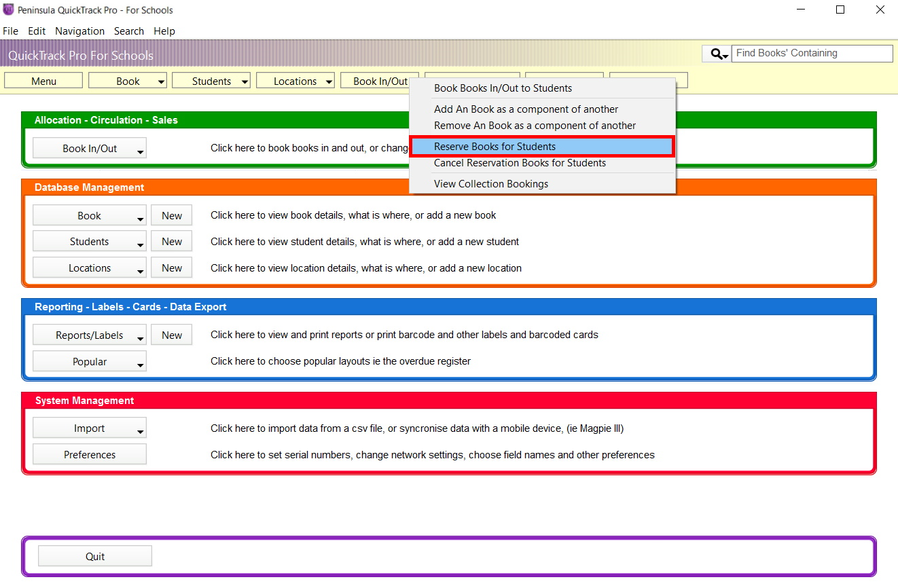
Task: Click the QuickTrack Pro app icon in title bar
Action: coord(9,10)
